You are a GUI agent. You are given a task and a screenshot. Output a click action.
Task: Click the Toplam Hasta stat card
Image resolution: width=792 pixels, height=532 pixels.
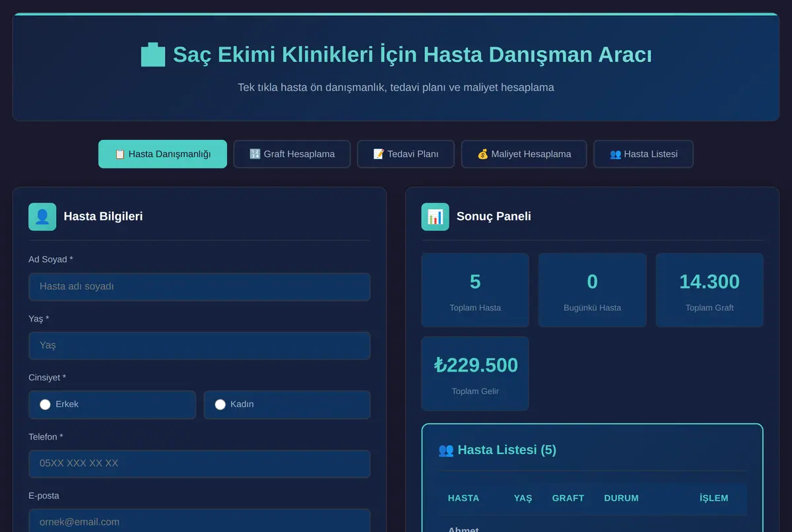tap(475, 290)
